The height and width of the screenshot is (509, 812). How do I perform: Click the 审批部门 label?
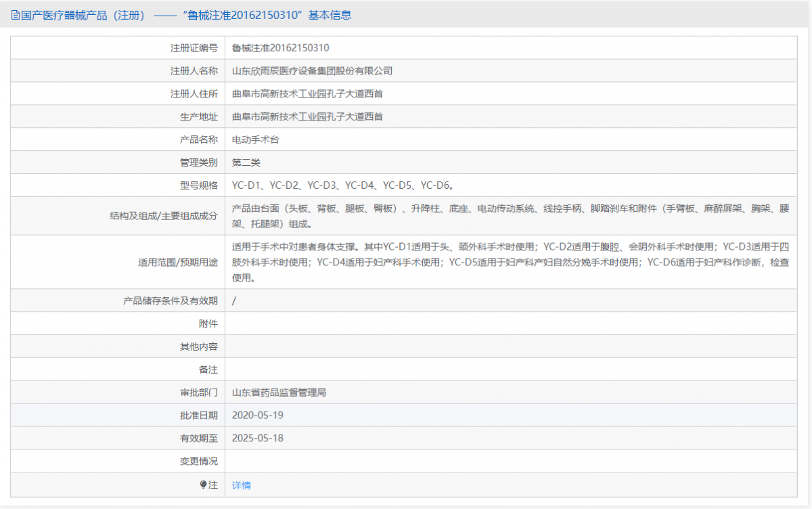[199, 393]
